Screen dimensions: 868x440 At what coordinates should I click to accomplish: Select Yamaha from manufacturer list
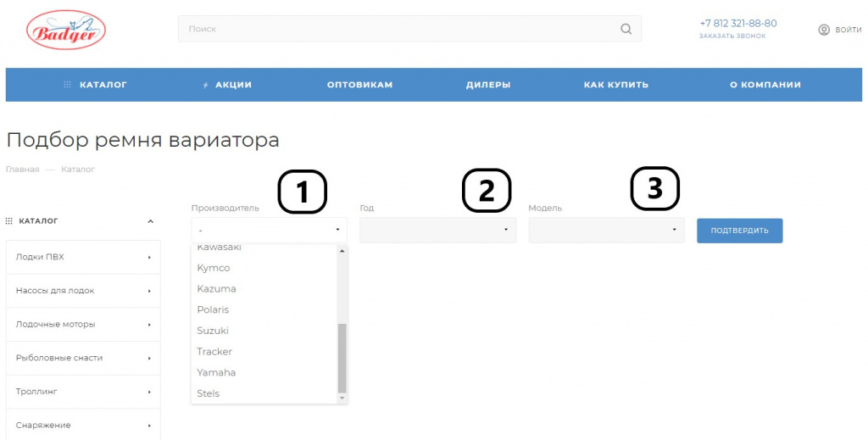216,372
